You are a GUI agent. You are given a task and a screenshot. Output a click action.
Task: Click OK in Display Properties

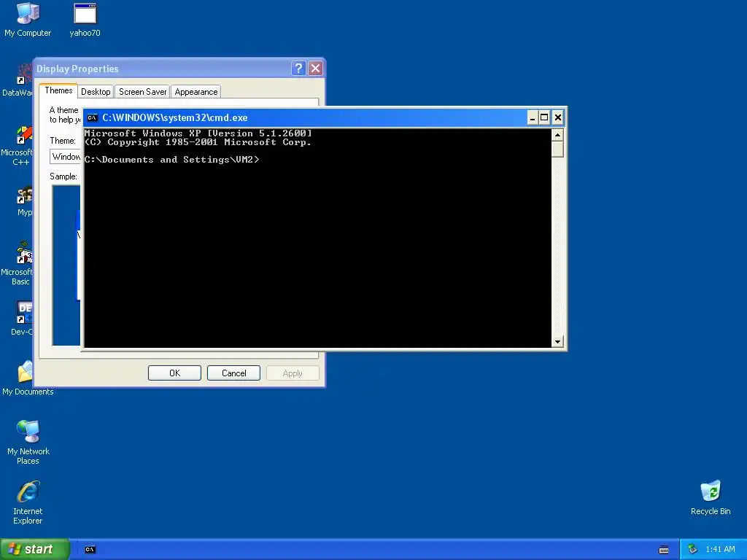tap(174, 373)
